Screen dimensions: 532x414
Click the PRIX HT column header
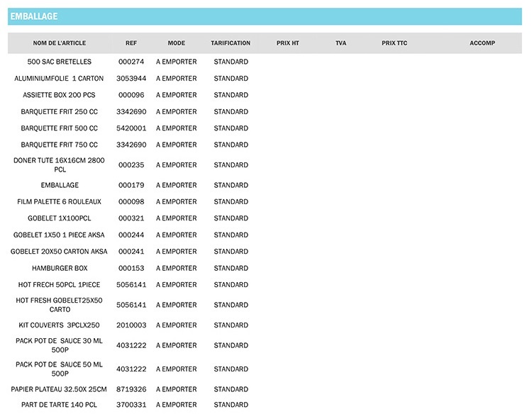pyautogui.click(x=288, y=43)
